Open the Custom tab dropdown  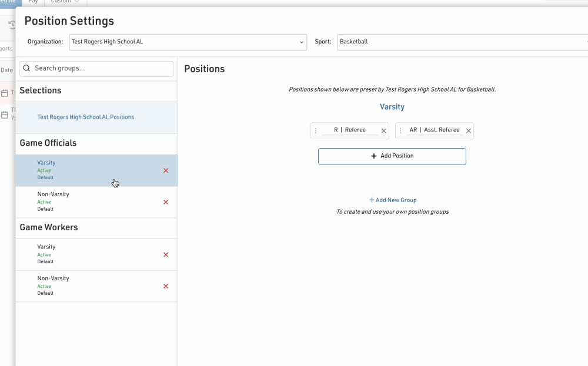65,2
